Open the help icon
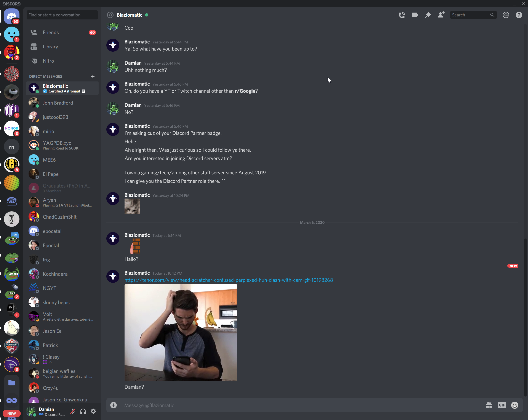 [519, 15]
